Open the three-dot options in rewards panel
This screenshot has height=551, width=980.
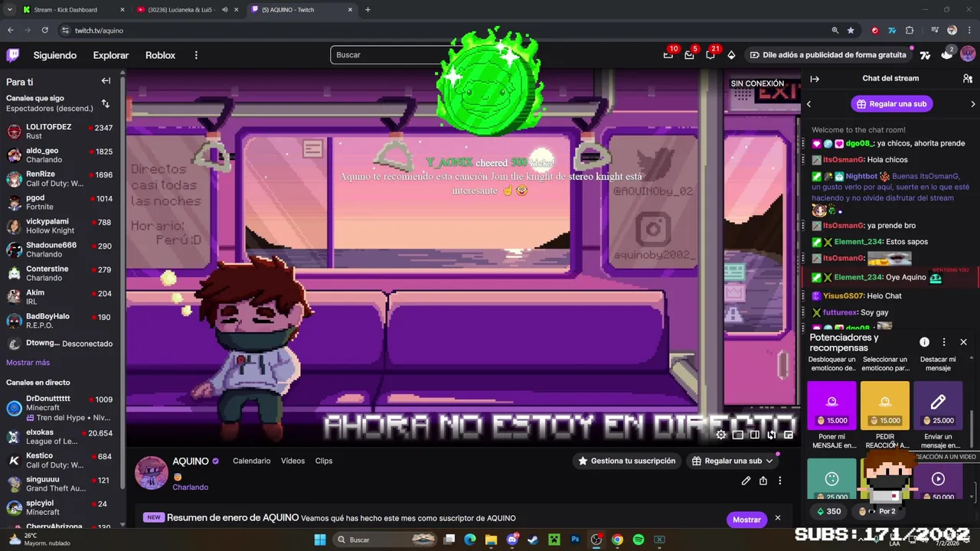[944, 342]
